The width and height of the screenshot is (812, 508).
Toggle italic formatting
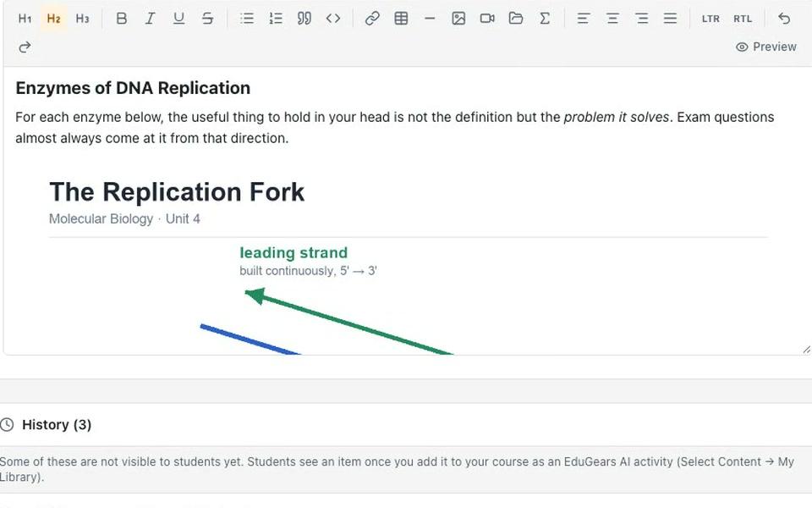151,19
